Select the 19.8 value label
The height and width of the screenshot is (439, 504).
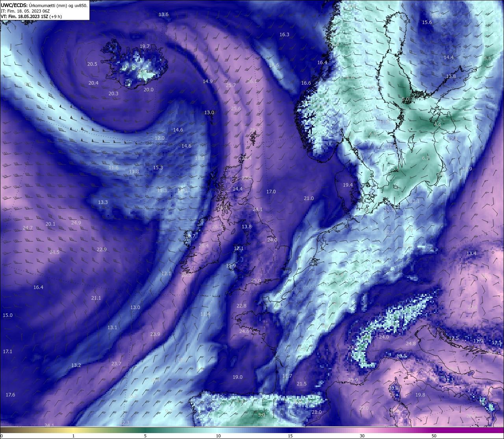pos(420,395)
